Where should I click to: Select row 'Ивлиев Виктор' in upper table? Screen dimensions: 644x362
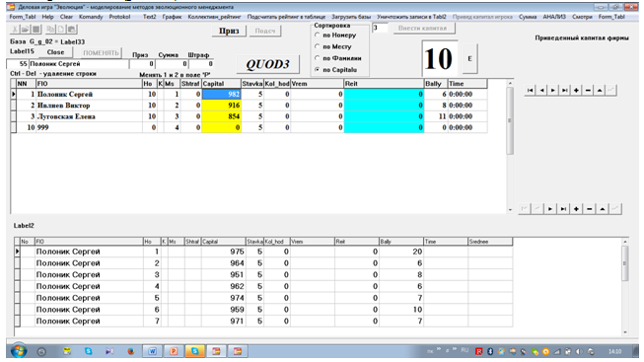(x=249, y=106)
